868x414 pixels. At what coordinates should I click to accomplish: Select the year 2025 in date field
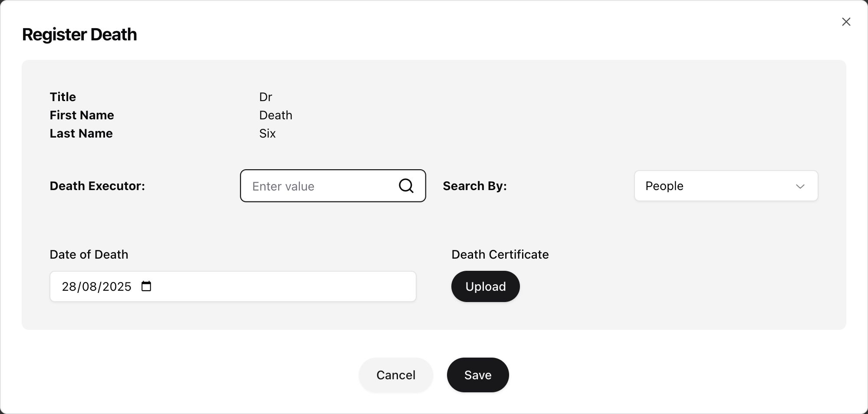[x=117, y=286]
